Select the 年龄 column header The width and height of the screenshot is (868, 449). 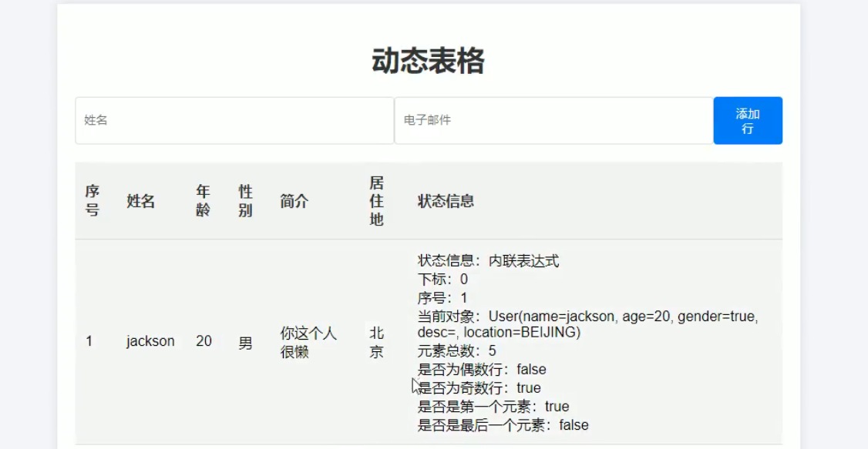pyautogui.click(x=204, y=201)
